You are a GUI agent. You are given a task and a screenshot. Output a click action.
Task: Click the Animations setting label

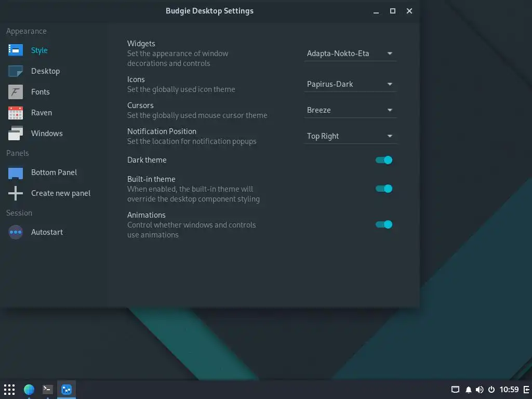146,215
